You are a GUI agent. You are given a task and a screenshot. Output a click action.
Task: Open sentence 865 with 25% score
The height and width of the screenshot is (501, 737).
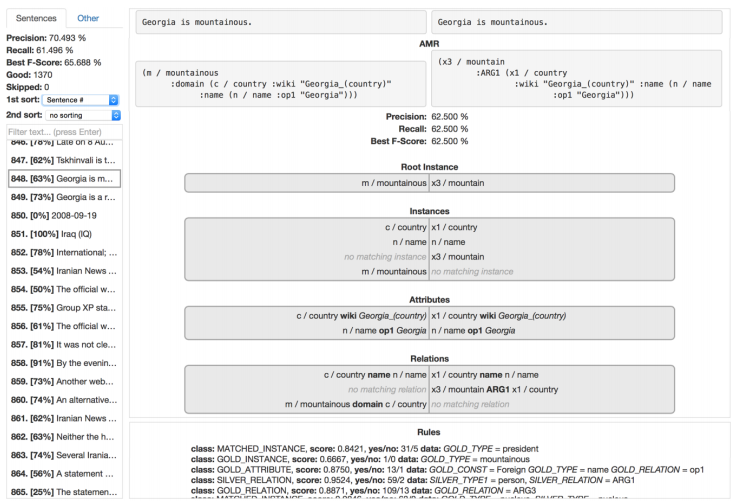tap(63, 491)
